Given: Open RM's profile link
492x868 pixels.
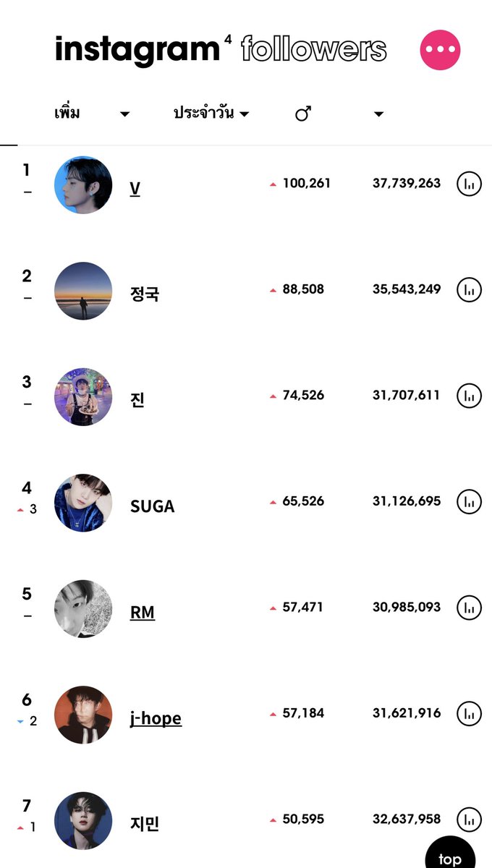Looking at the screenshot, I should [x=143, y=613].
